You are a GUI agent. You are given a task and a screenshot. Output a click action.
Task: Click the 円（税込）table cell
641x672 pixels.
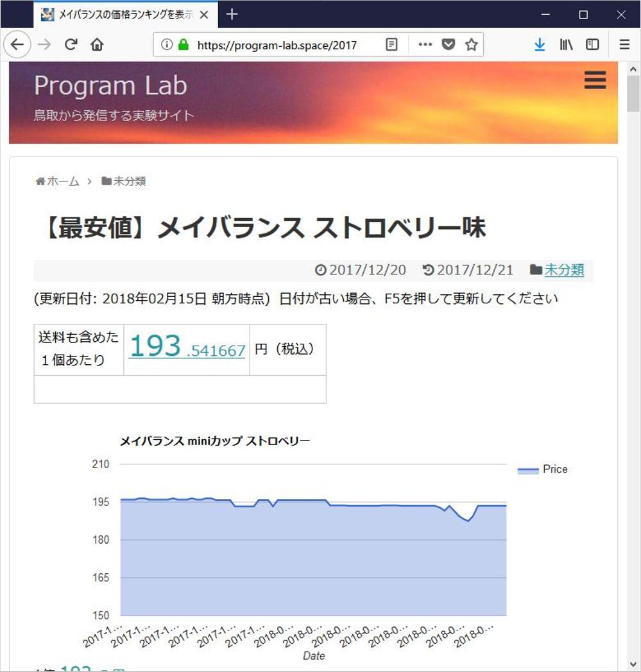click(x=287, y=349)
